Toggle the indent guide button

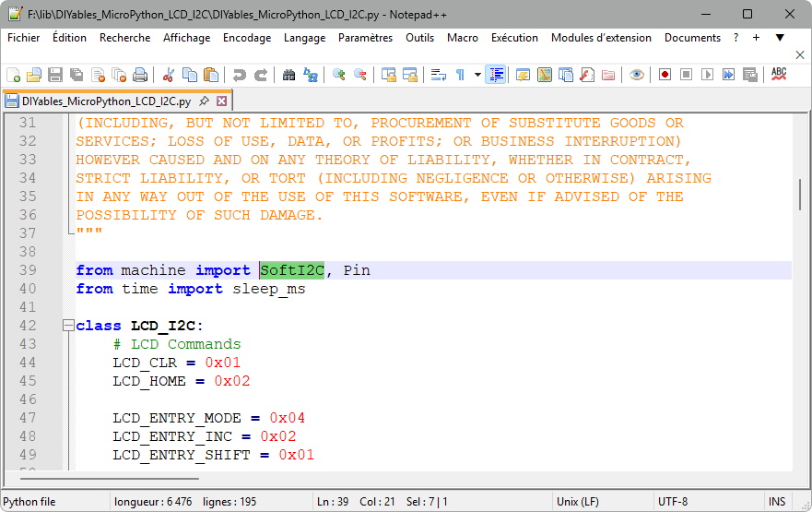(496, 75)
